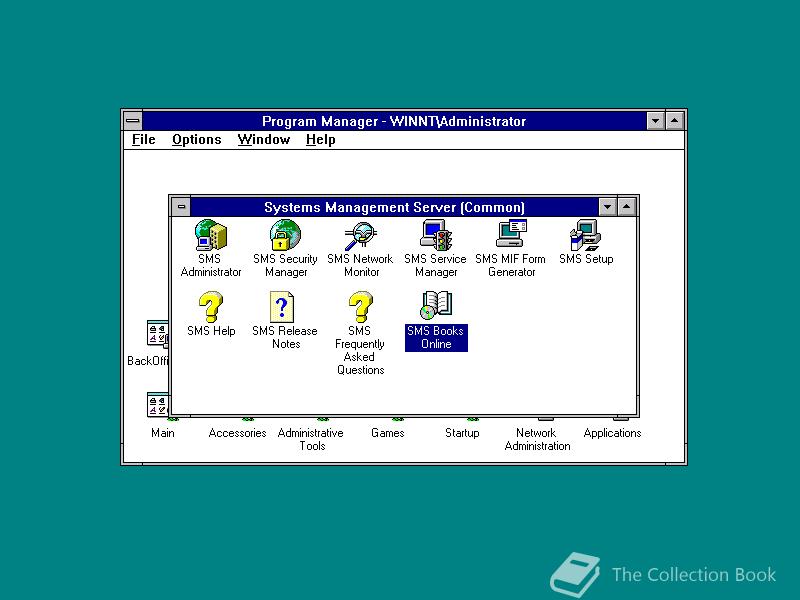The image size is (800, 600).
Task: Select the Accessories program group
Action: pyautogui.click(x=237, y=433)
